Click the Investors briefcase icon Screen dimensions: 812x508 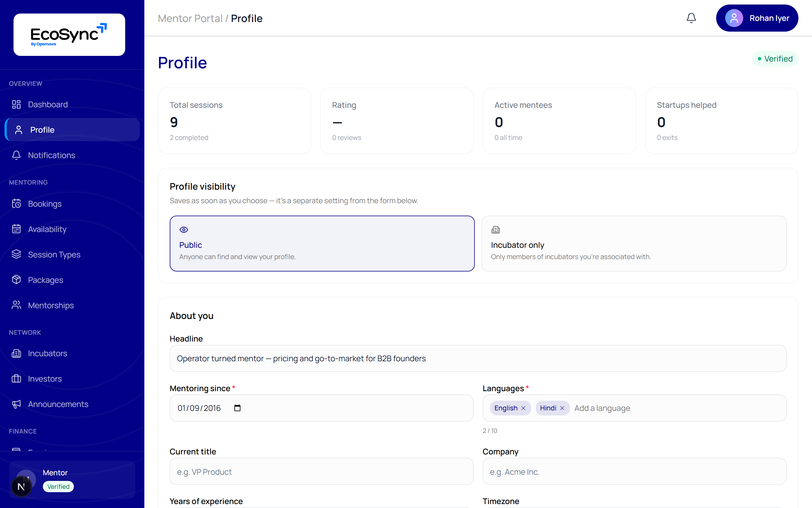pos(16,379)
